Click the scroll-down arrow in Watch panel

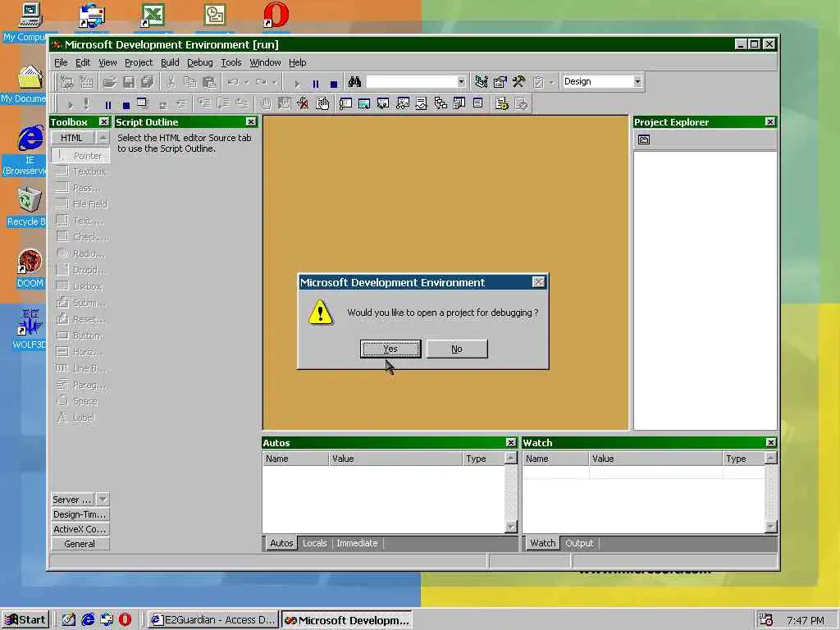(x=770, y=527)
